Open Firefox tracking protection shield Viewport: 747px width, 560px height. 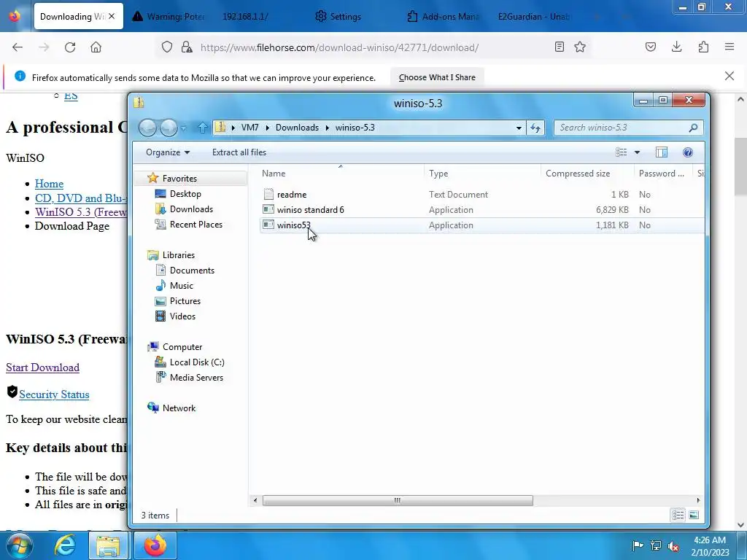[167, 47]
